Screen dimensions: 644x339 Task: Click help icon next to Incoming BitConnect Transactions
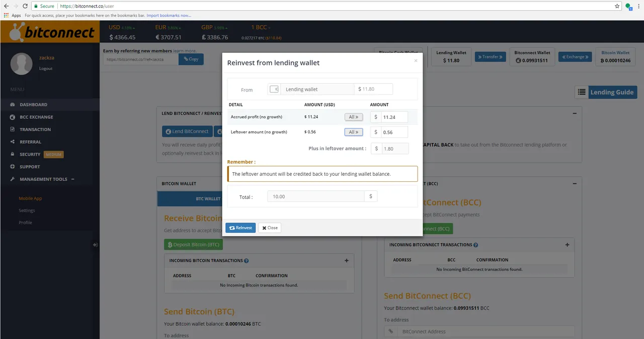(475, 245)
